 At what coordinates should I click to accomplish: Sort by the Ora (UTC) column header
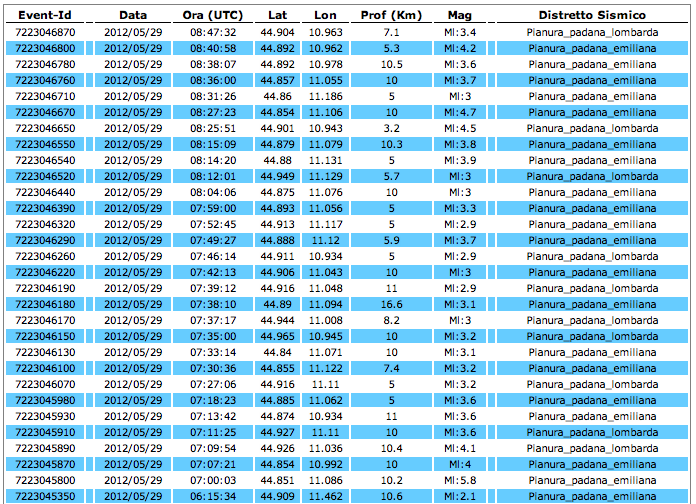(x=212, y=16)
